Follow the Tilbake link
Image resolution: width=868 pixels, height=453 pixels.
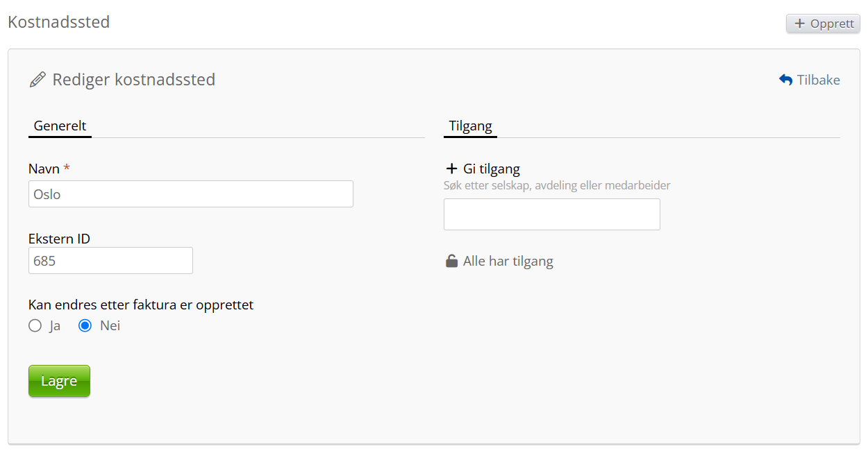[818, 80]
